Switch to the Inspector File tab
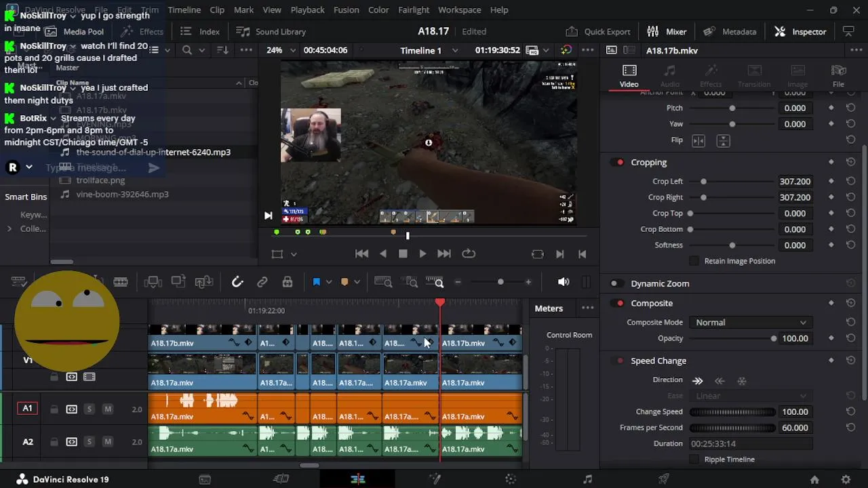 pyautogui.click(x=838, y=76)
